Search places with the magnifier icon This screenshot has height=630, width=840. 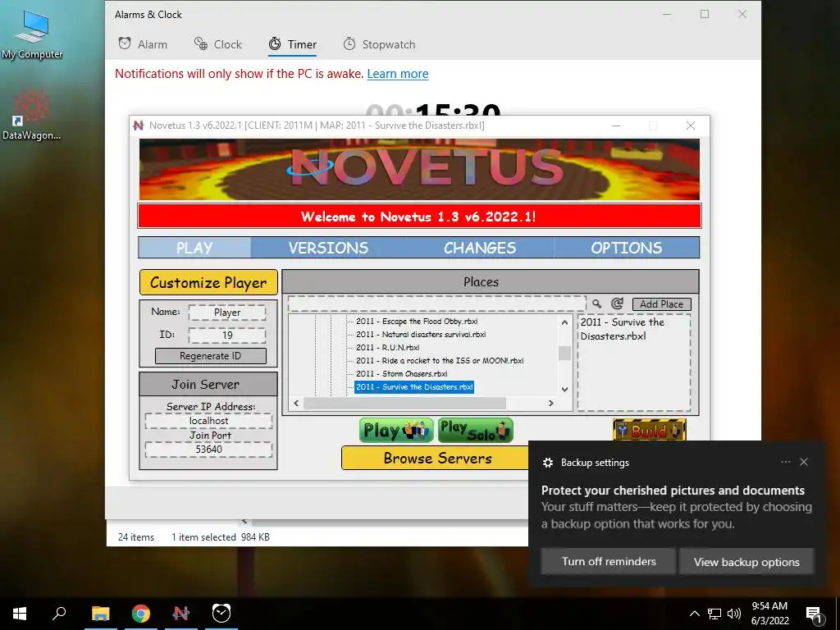click(x=597, y=304)
